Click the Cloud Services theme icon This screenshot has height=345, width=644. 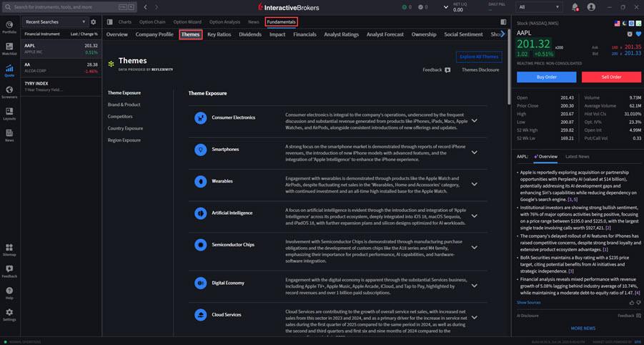[x=200, y=314]
